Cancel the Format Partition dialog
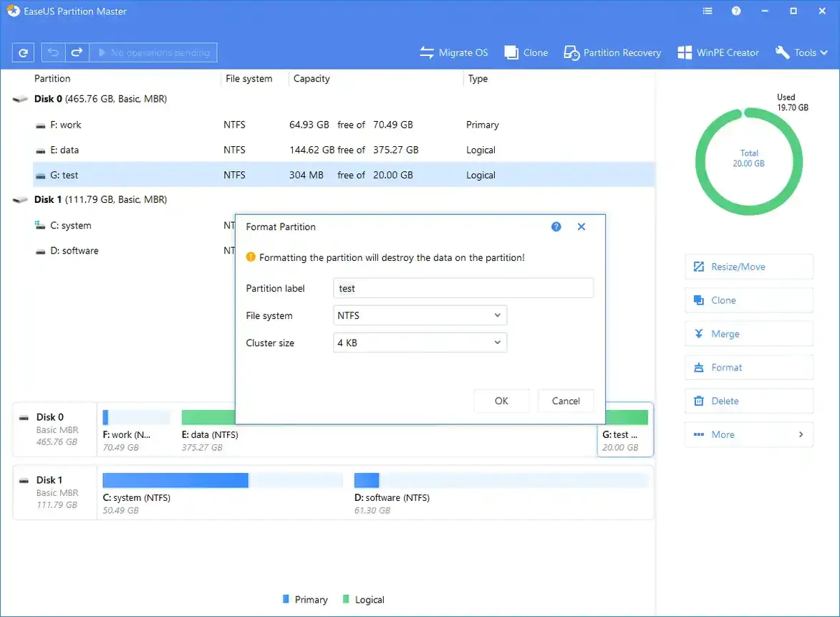The width and height of the screenshot is (840, 617). click(x=566, y=401)
